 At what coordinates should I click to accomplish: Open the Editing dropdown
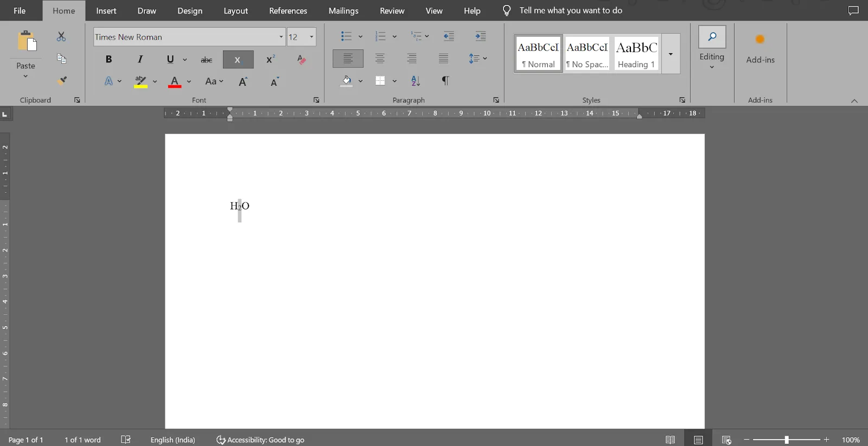tap(712, 48)
